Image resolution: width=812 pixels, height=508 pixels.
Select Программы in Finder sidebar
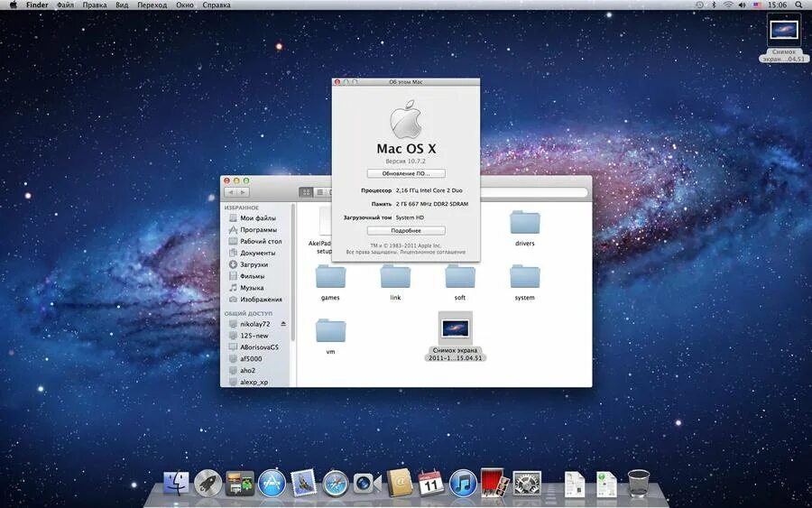(x=256, y=229)
